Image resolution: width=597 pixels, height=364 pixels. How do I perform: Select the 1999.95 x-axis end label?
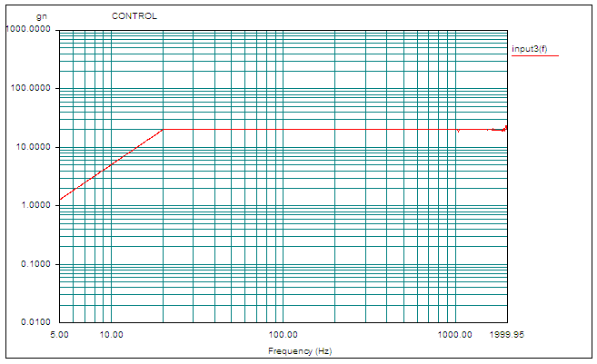[506, 334]
